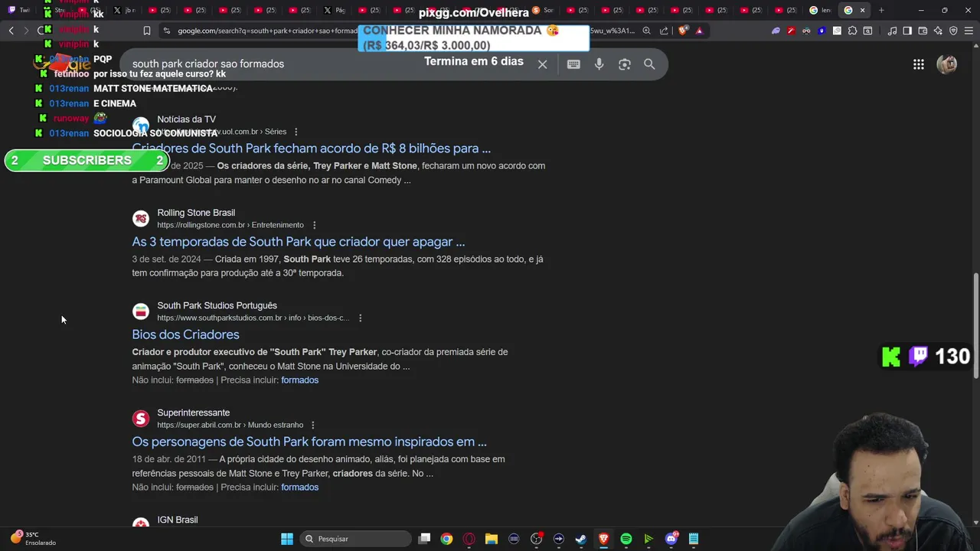Open the Windows Start menu
Viewport: 980px width, 551px height.
coord(286,539)
